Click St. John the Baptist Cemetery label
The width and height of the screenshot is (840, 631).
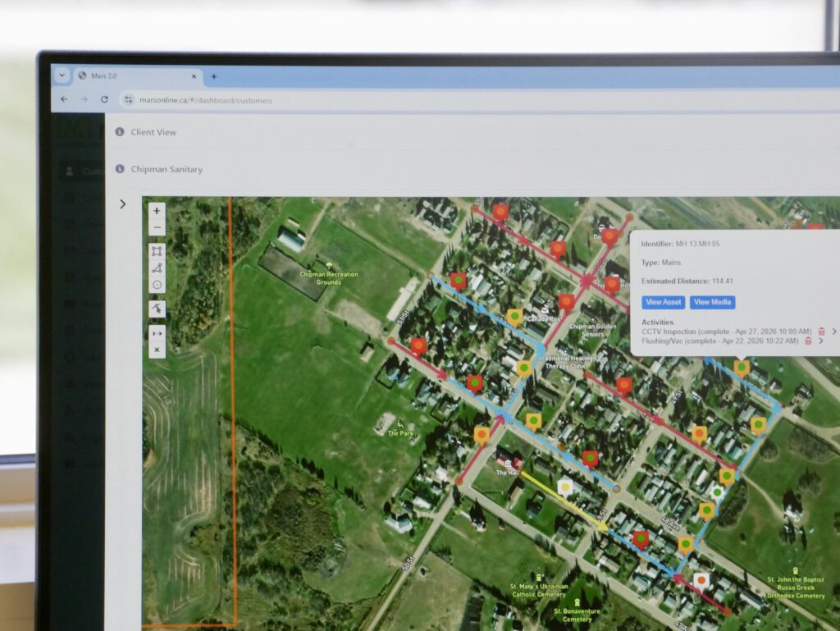[796, 588]
